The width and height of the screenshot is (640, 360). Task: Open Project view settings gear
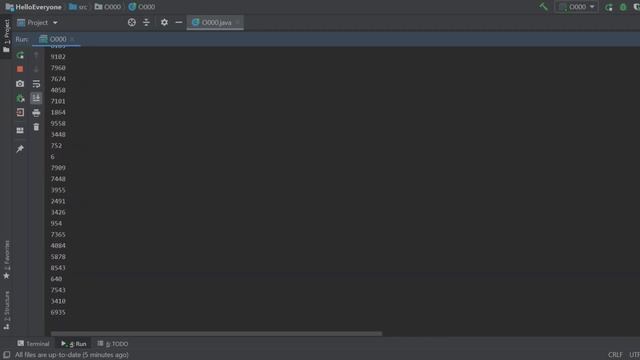click(164, 22)
